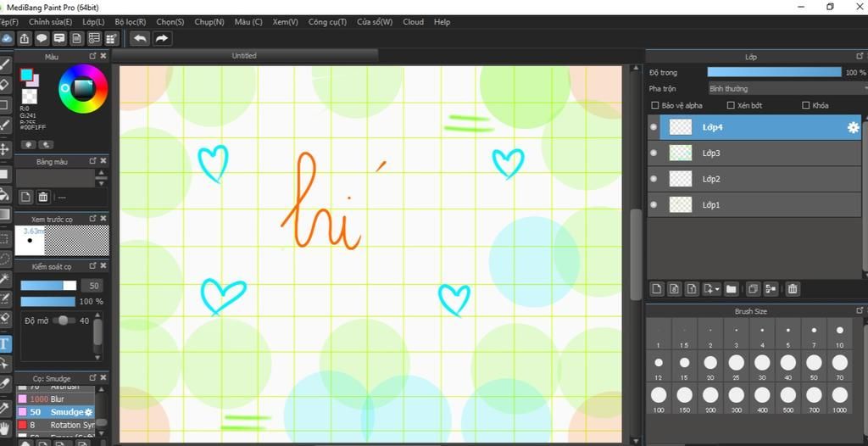Viewport: 868px width, 446px height.
Task: Hide the Lớp4 layer visibility
Action: tap(654, 127)
